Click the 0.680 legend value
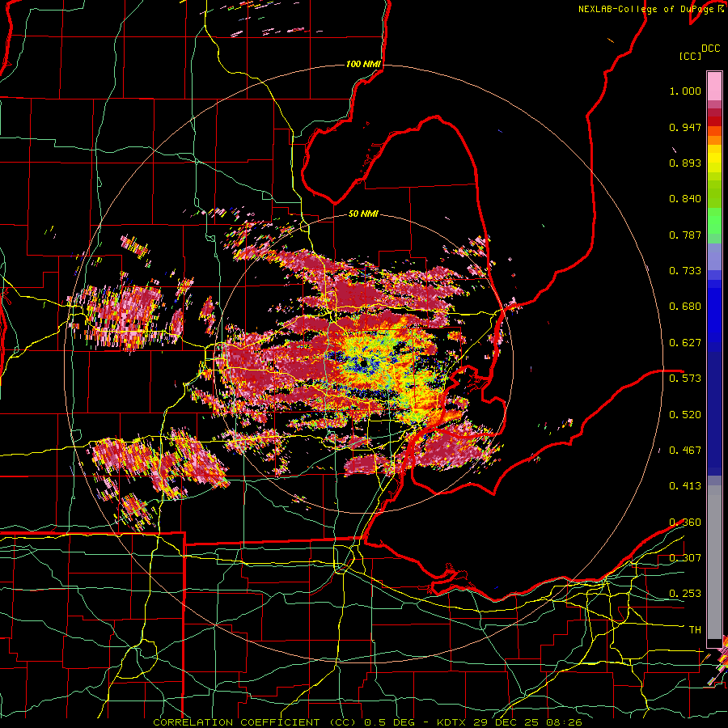 pyautogui.click(x=685, y=307)
